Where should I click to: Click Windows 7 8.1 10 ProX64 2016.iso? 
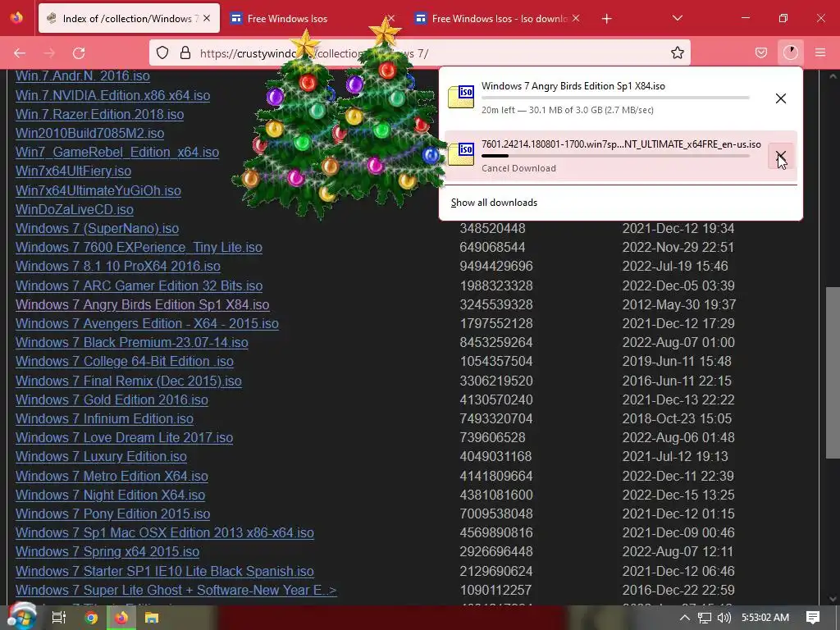118,267
